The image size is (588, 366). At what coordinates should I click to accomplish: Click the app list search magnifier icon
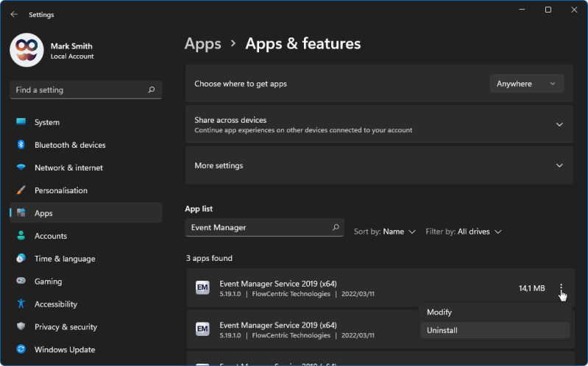click(336, 227)
